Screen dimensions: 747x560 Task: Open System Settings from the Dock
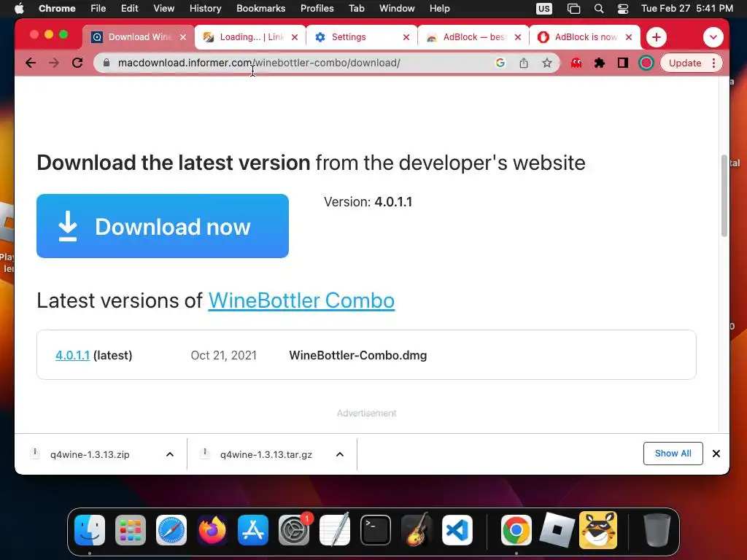pyautogui.click(x=294, y=530)
